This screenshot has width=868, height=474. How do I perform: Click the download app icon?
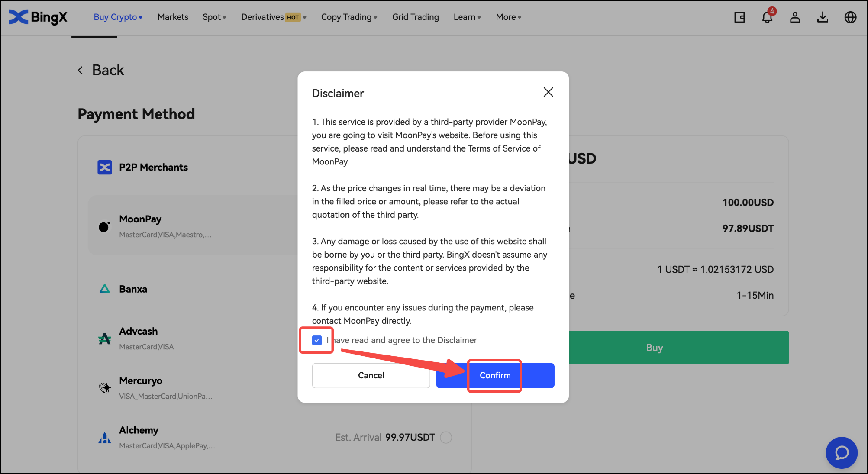click(x=823, y=17)
